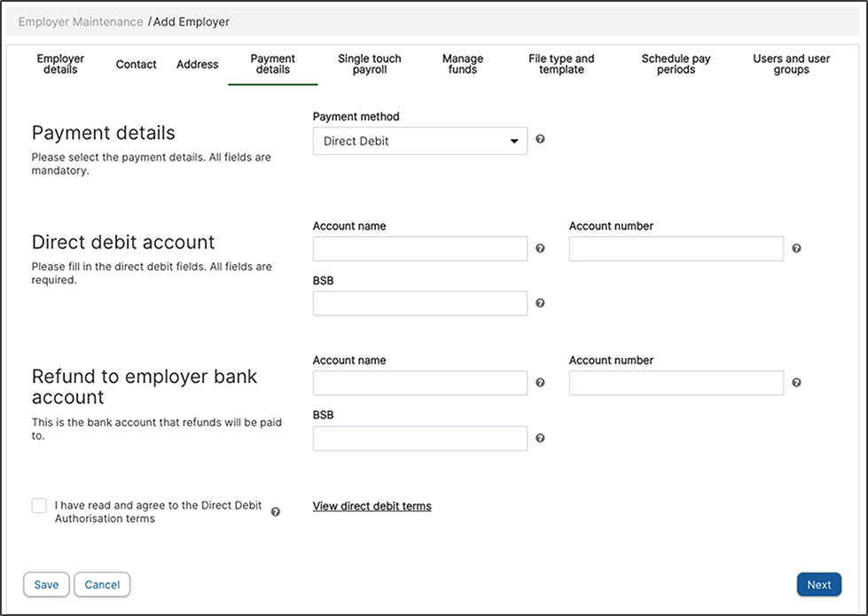868x616 pixels.
Task: Click help icon next to direct debit Account number
Action: pyautogui.click(x=796, y=248)
